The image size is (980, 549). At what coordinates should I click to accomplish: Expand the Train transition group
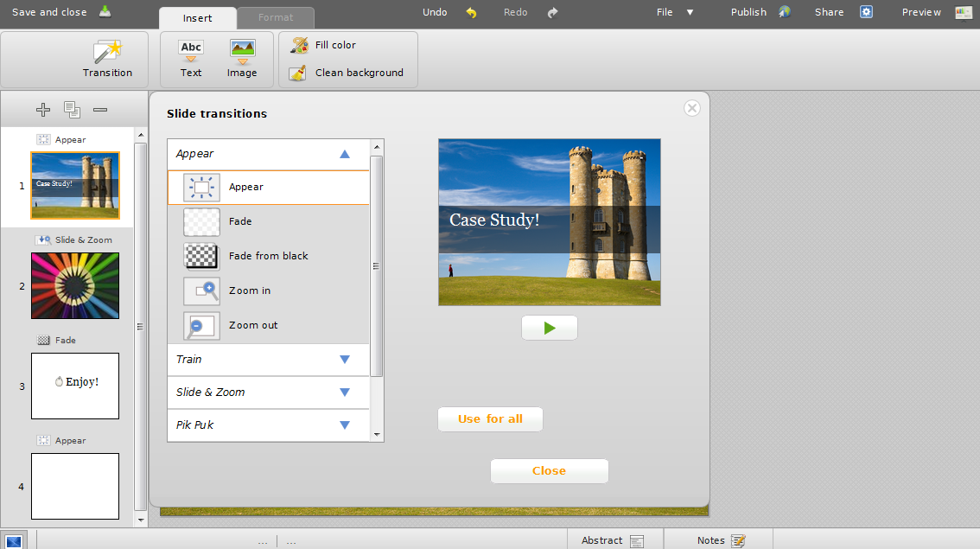pyautogui.click(x=345, y=360)
